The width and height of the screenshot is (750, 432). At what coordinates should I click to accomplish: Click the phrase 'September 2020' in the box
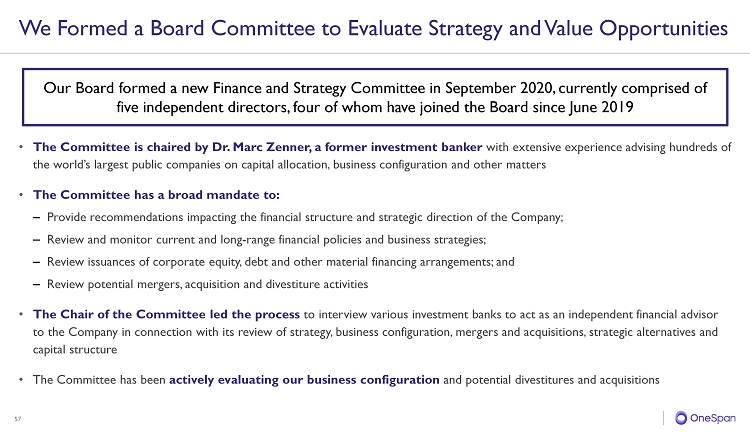click(499, 88)
